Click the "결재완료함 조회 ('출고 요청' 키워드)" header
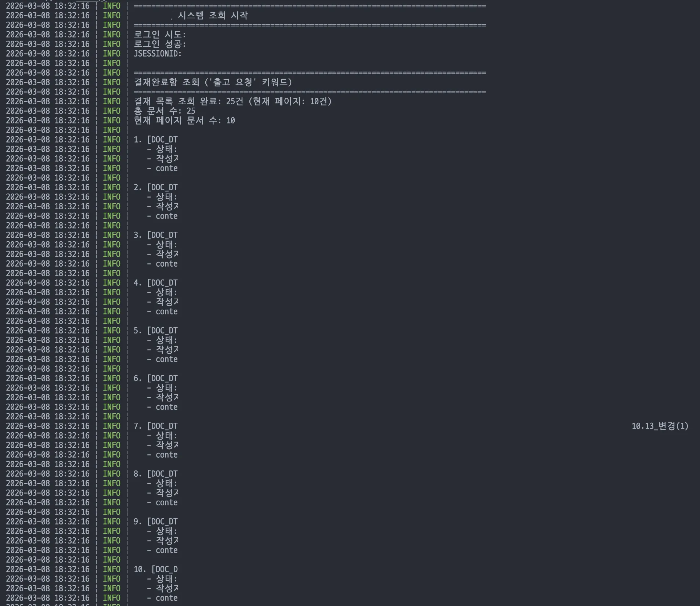 (213, 83)
